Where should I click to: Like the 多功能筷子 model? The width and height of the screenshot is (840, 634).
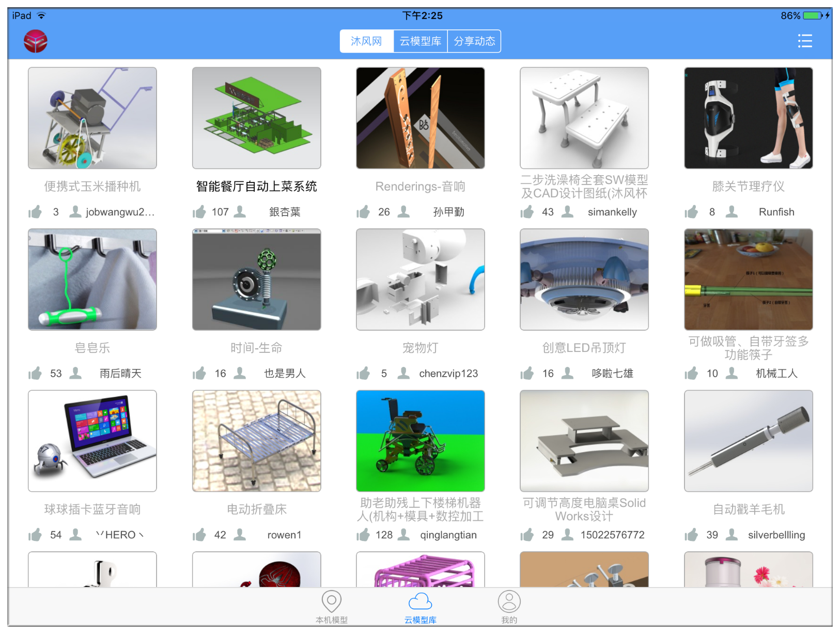tap(691, 373)
